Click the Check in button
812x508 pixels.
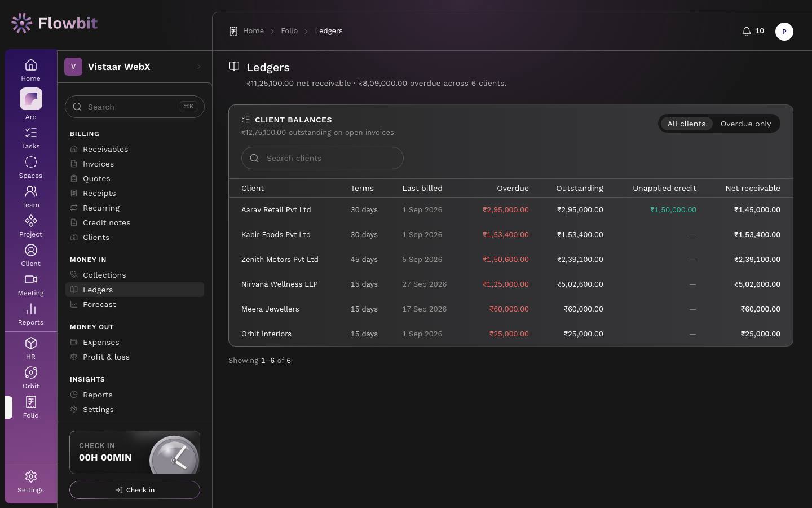click(135, 490)
